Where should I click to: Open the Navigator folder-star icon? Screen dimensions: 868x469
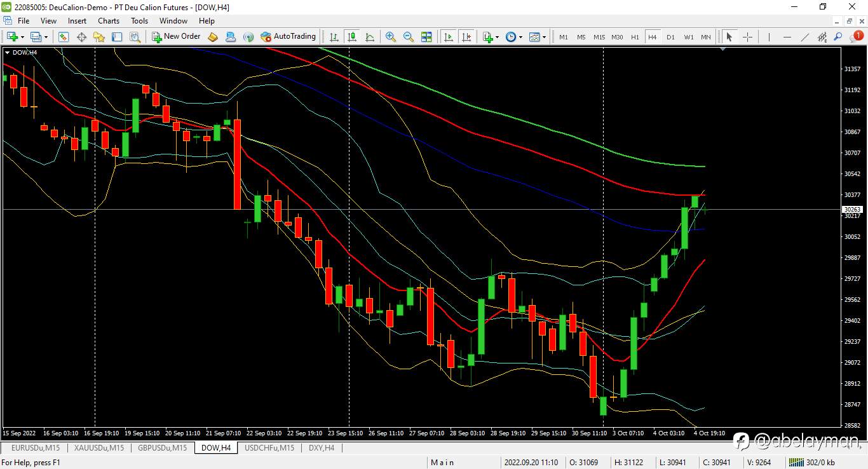99,37
